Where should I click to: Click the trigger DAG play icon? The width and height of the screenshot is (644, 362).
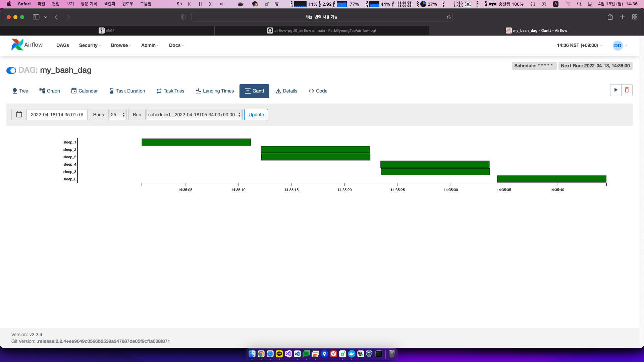[x=615, y=90]
